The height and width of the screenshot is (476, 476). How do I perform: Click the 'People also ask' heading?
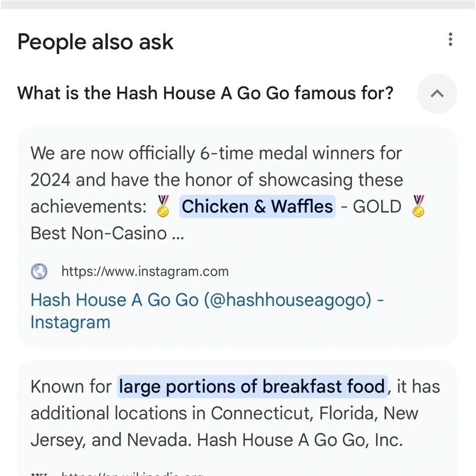95,41
